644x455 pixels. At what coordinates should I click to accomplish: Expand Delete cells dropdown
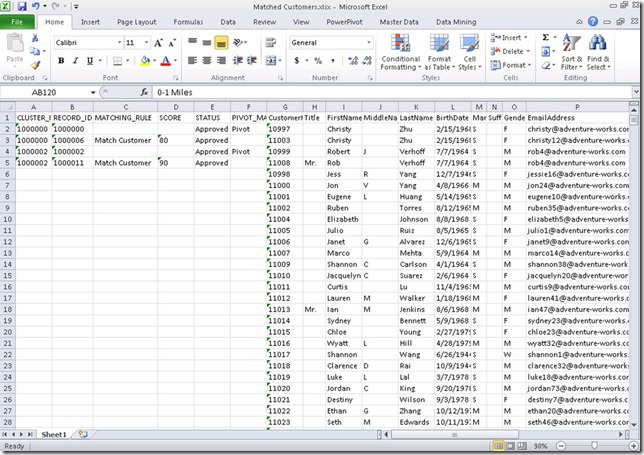point(528,51)
